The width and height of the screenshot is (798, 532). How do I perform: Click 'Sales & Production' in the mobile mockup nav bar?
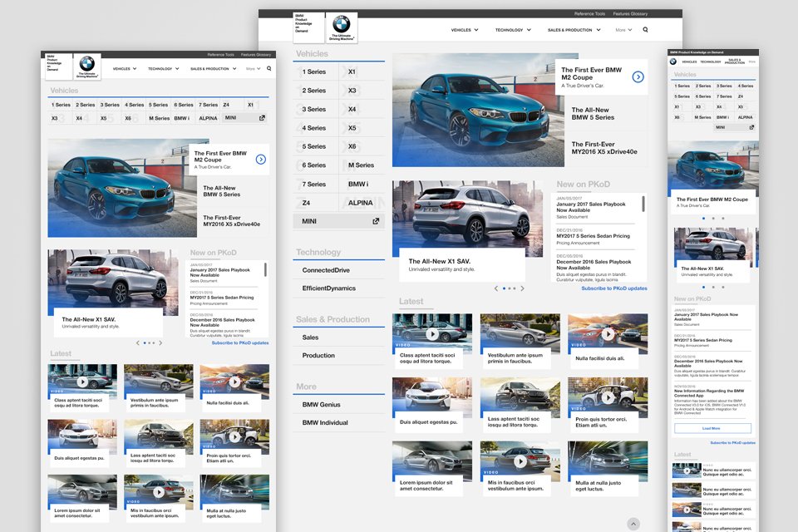tap(734, 62)
